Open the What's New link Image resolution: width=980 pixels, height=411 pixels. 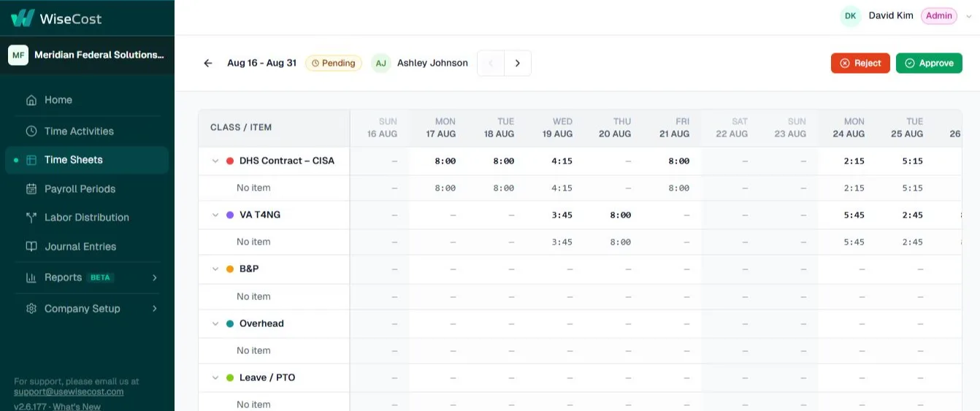click(x=78, y=407)
